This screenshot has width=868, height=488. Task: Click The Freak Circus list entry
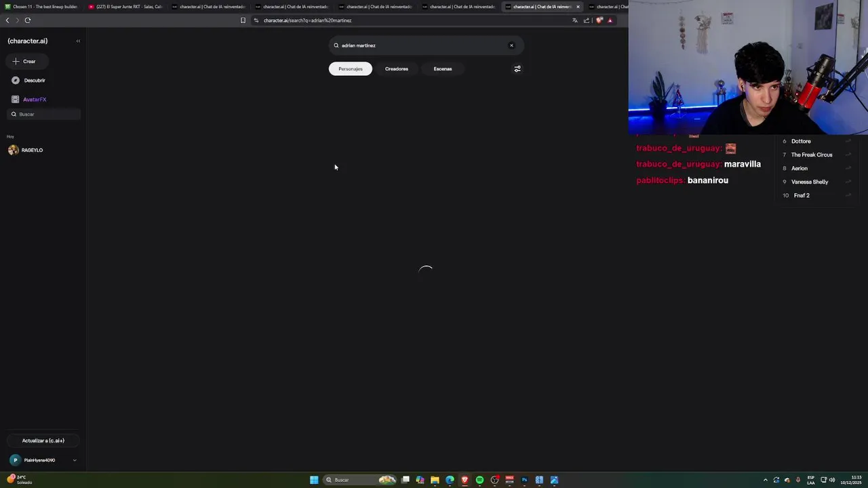click(x=812, y=155)
